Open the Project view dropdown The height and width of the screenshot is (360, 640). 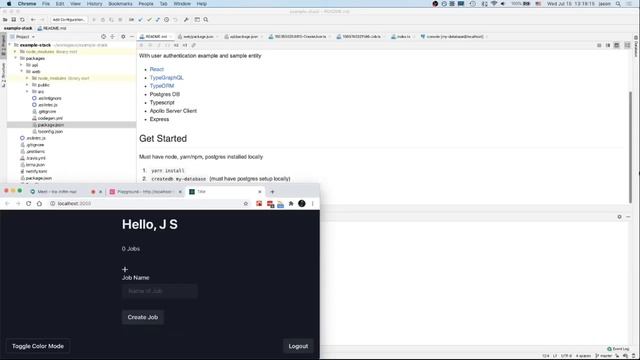22,37
